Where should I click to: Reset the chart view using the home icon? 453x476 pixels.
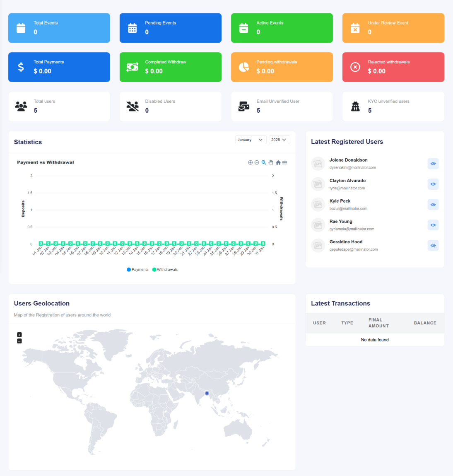278,162
